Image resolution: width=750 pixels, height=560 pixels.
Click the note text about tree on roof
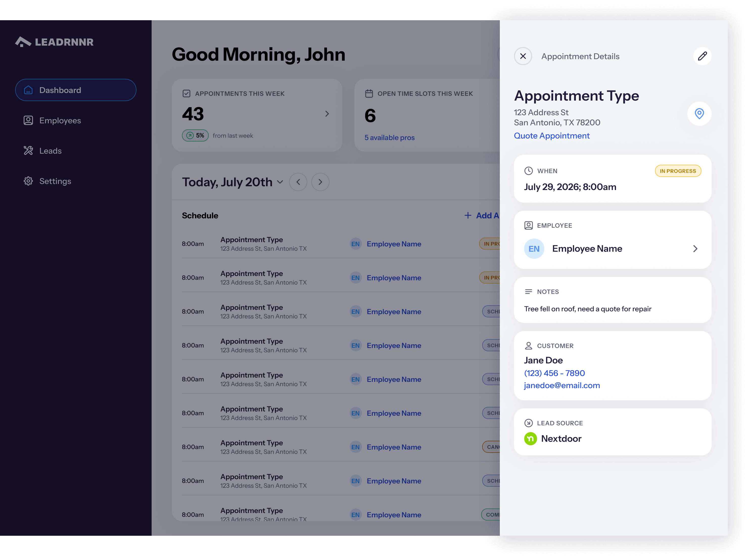click(587, 309)
